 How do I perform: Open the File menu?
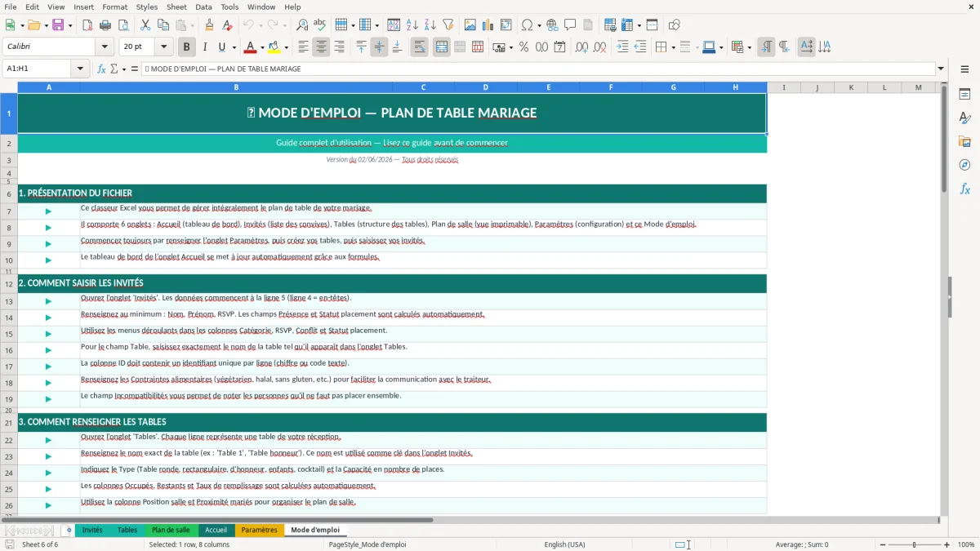coord(11,7)
